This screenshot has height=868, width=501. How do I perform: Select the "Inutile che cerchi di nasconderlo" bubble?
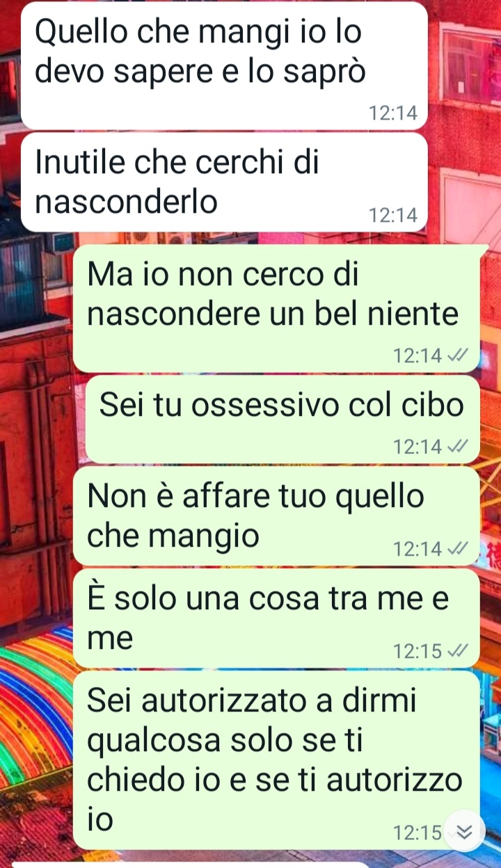coord(224,183)
